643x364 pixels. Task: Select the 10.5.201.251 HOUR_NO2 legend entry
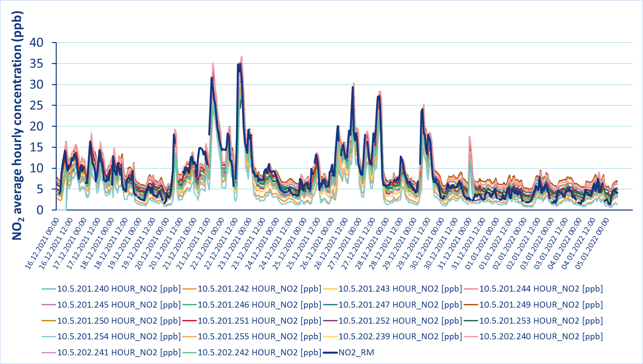click(x=259, y=321)
